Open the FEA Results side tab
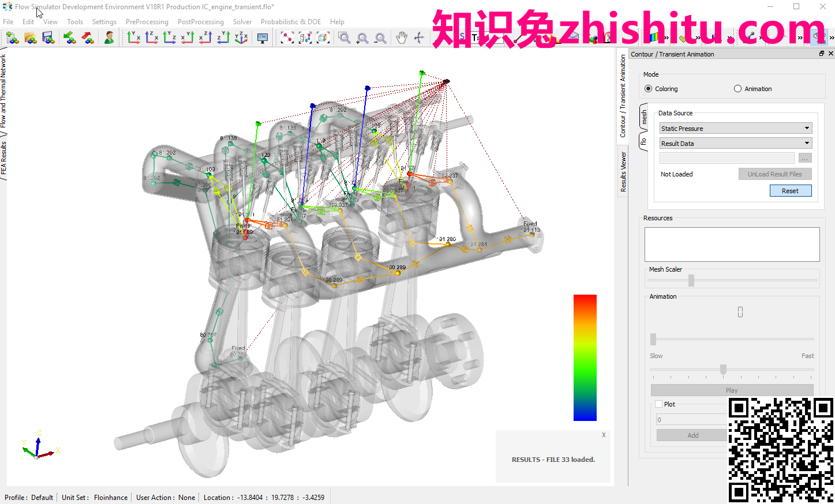The width and height of the screenshot is (835, 504). [3, 159]
